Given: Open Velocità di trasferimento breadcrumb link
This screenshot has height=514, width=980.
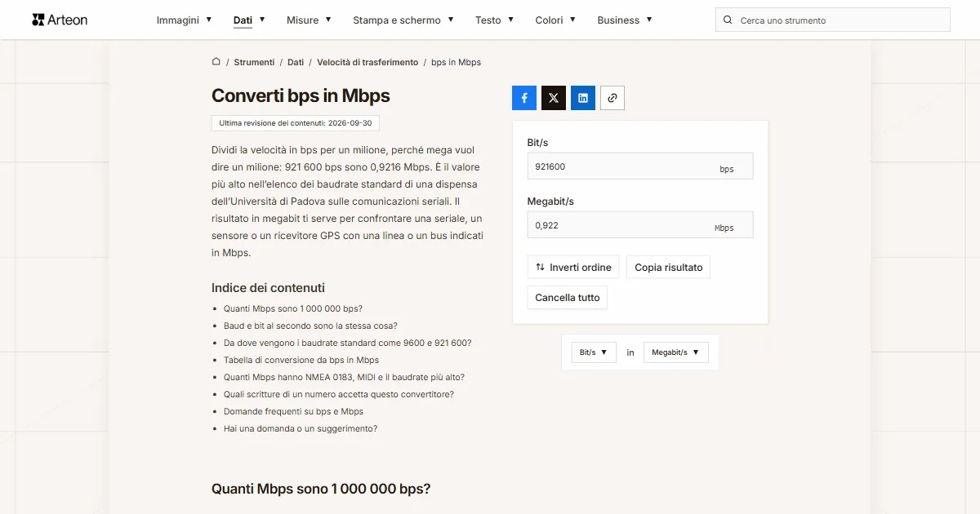Looking at the screenshot, I should [367, 62].
